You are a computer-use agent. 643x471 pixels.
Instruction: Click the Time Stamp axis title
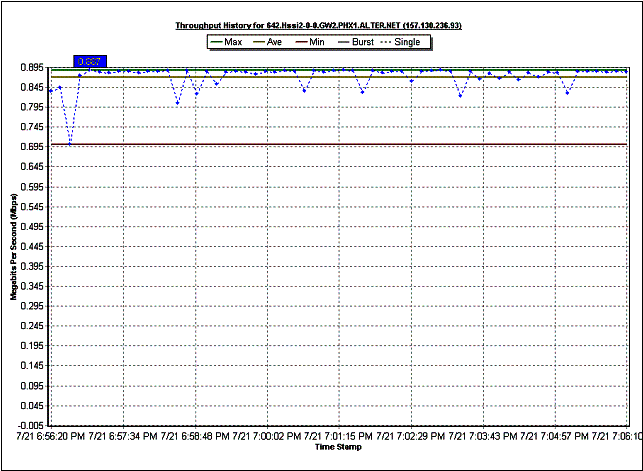pos(337,447)
